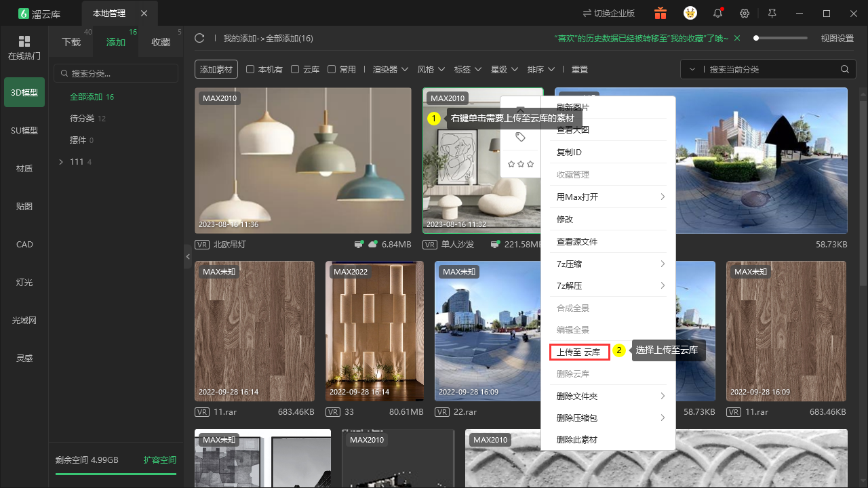This screenshot has height=488, width=868.
Task: Open the gift box icon in title bar
Action: 660,13
